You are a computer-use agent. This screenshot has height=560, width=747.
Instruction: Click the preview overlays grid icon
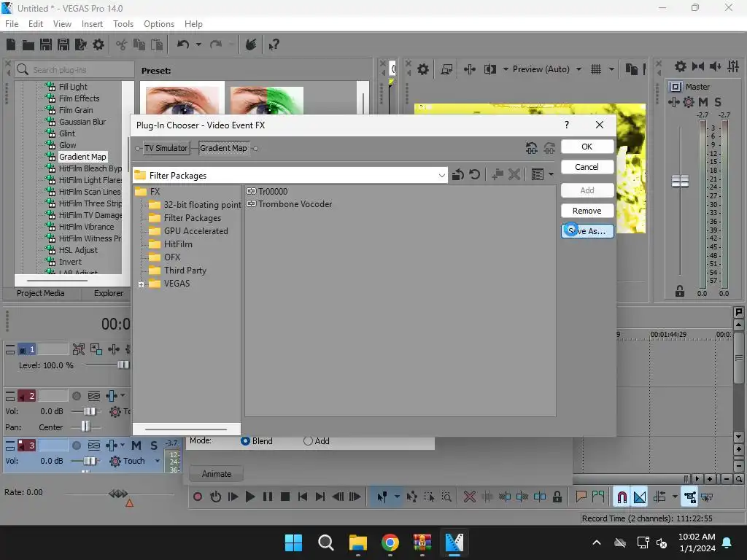(595, 69)
